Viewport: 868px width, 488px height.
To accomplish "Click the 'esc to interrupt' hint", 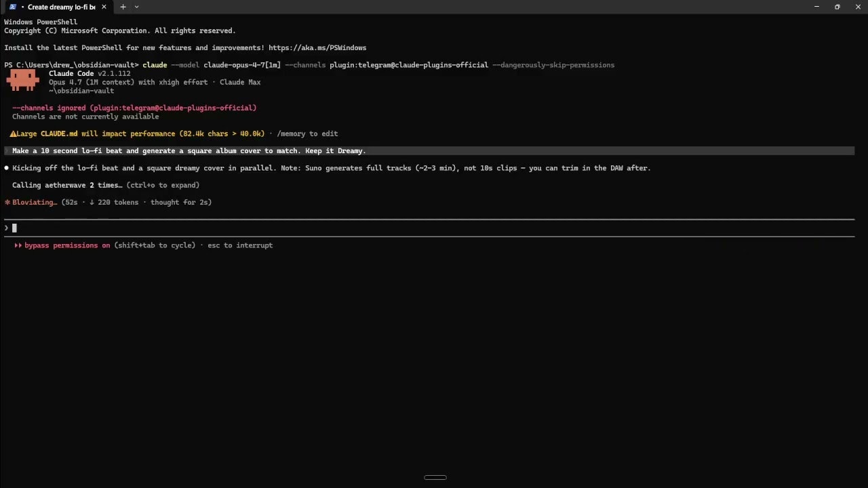I will pyautogui.click(x=240, y=245).
